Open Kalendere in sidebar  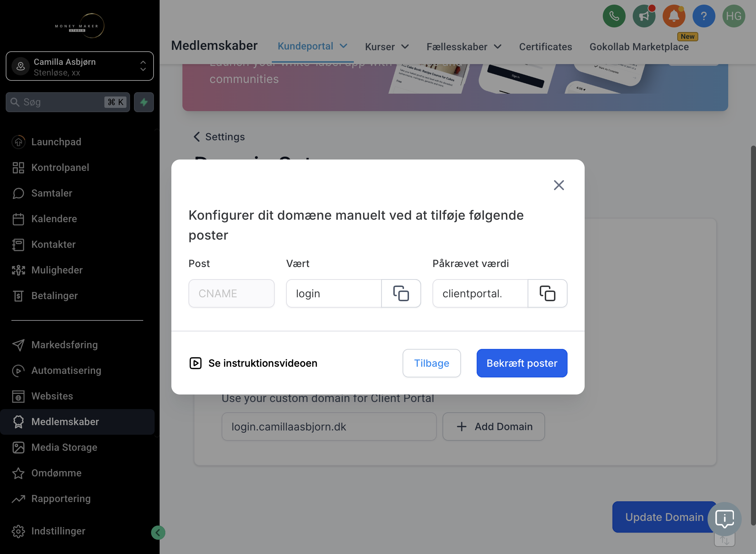coord(77,219)
